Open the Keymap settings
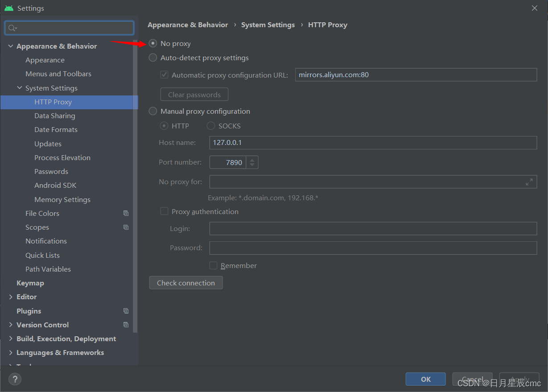 click(30, 283)
